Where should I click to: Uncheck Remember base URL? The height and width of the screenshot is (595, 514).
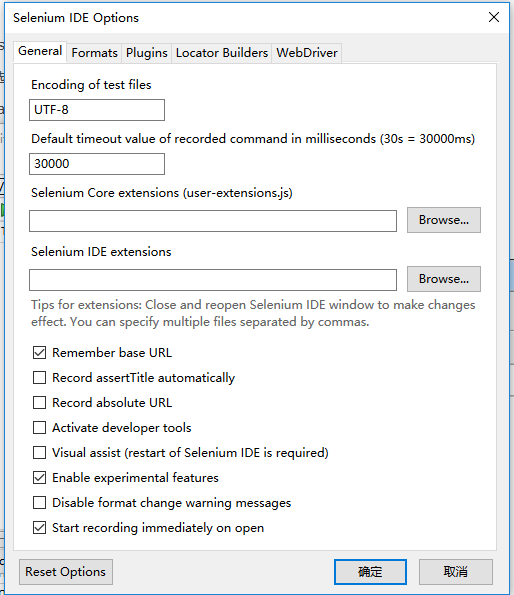click(39, 353)
